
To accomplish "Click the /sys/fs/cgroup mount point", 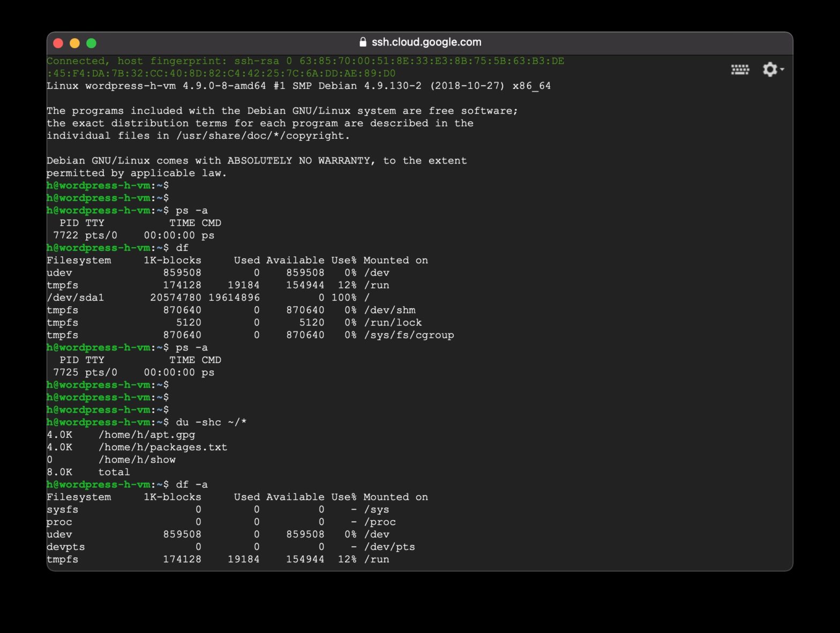I will click(409, 335).
